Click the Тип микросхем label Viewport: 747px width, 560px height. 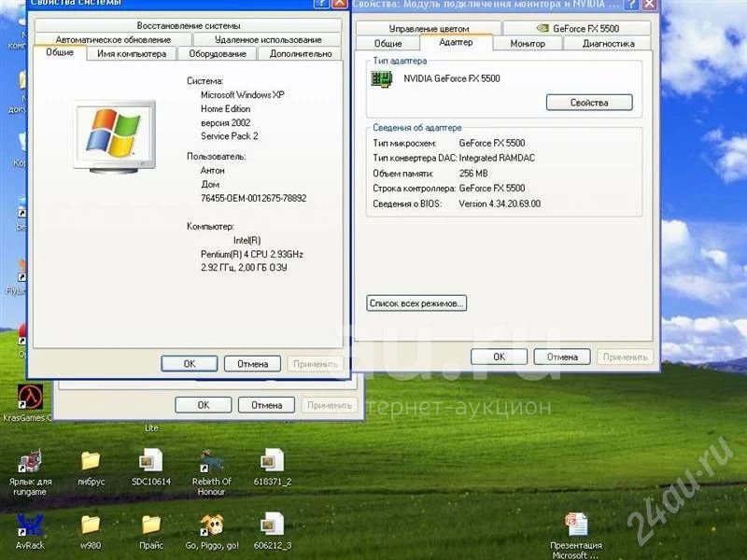404,143
